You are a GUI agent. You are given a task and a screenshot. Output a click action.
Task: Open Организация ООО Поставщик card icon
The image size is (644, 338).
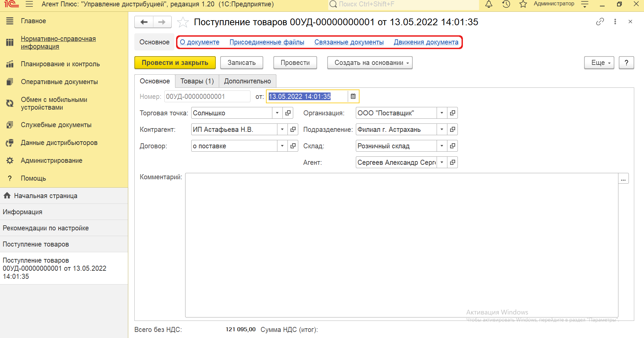452,113
